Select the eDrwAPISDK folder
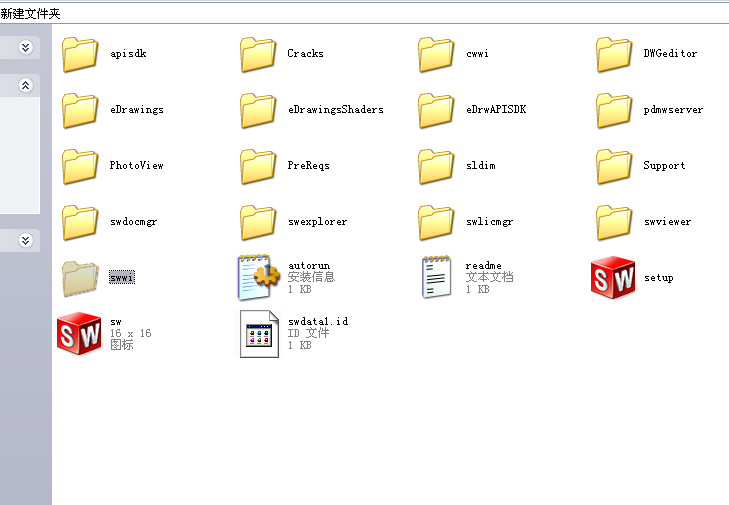 (x=436, y=110)
